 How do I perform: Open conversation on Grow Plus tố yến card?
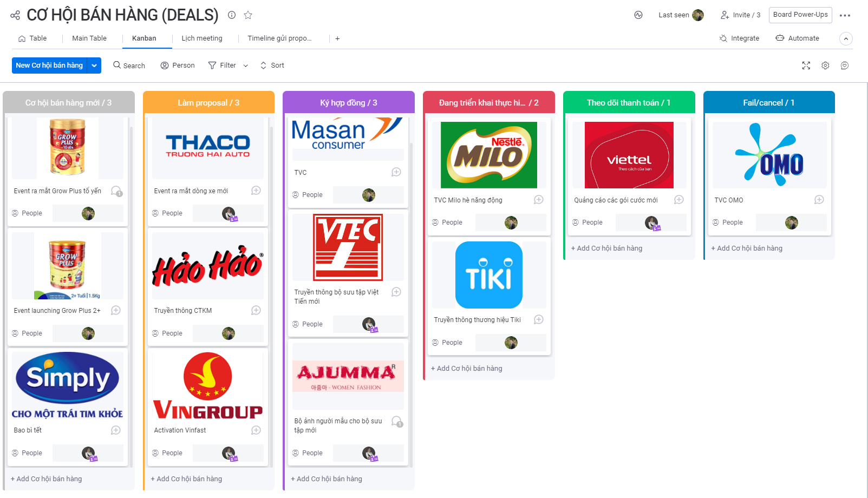point(116,191)
